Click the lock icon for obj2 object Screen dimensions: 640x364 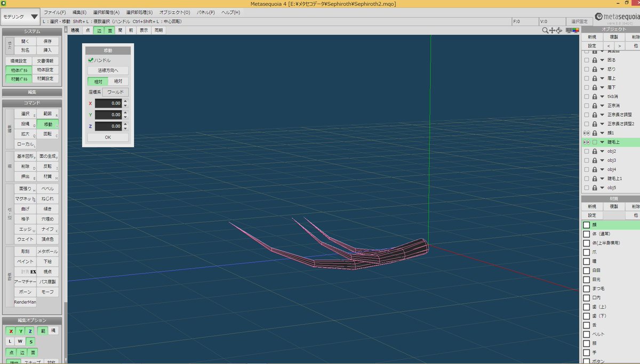[595, 151]
